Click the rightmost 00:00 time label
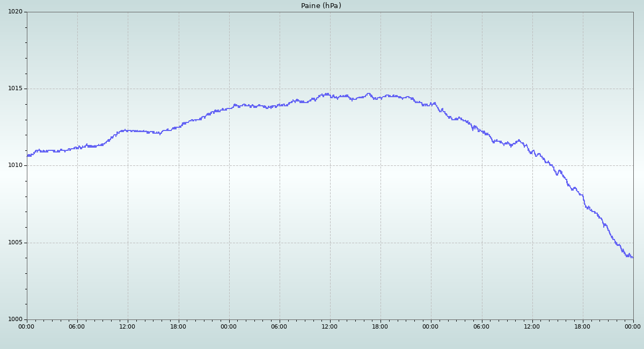The height and width of the screenshot is (349, 644). [633, 326]
